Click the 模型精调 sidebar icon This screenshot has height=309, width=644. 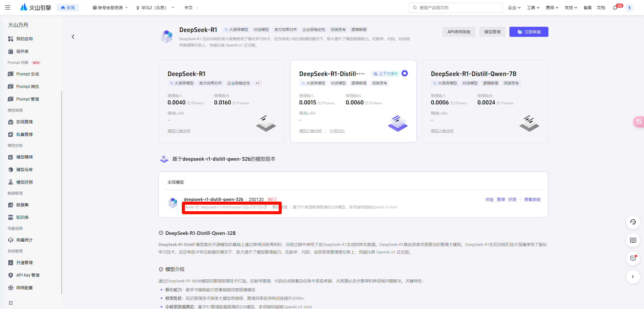coord(11,157)
